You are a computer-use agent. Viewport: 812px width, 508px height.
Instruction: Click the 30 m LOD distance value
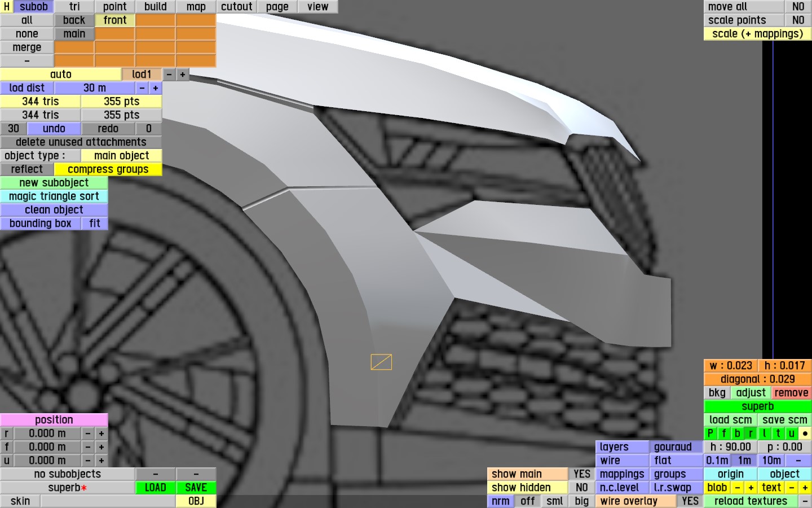(95, 88)
